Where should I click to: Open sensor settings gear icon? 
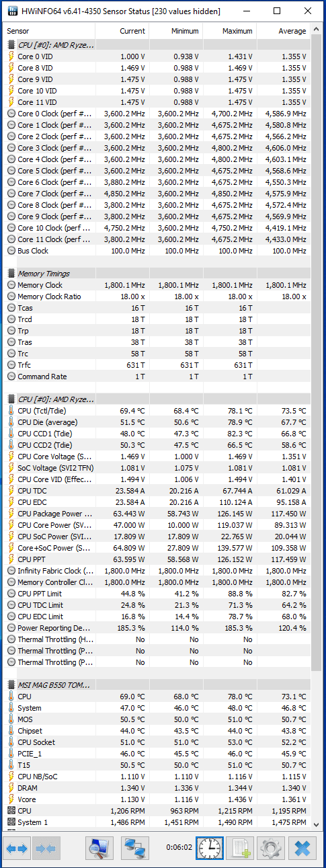pyautogui.click(x=272, y=849)
